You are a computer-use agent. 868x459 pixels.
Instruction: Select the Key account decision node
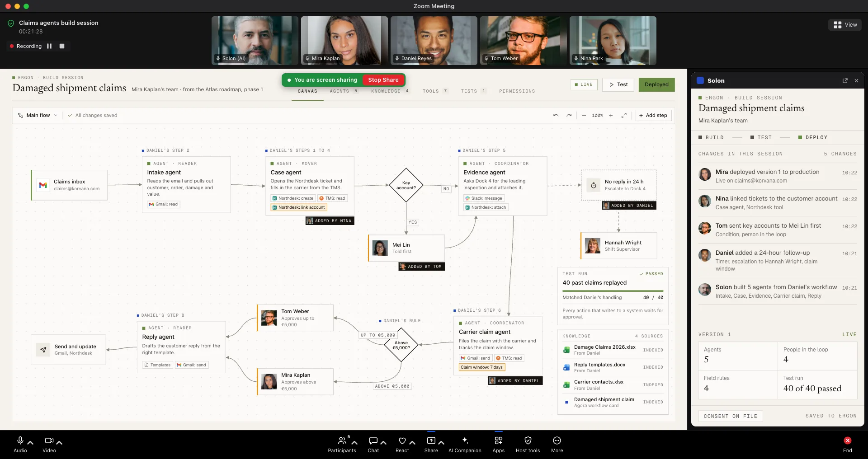406,185
